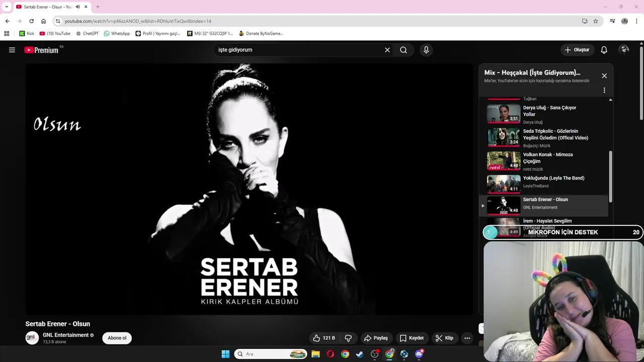The width and height of the screenshot is (644, 362).
Task: Open more actions three-dot menu below video
Action: pos(467,338)
